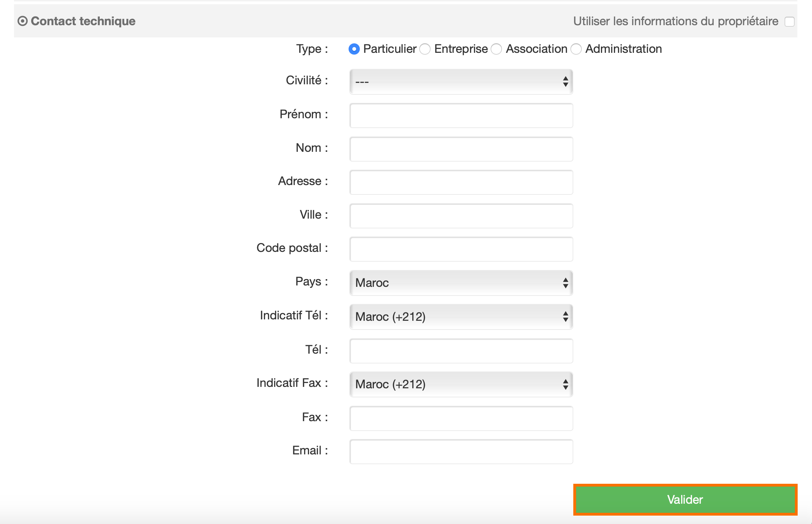Viewport: 812px width, 524px height.
Task: Click into the Adresse field
Action: tap(461, 182)
